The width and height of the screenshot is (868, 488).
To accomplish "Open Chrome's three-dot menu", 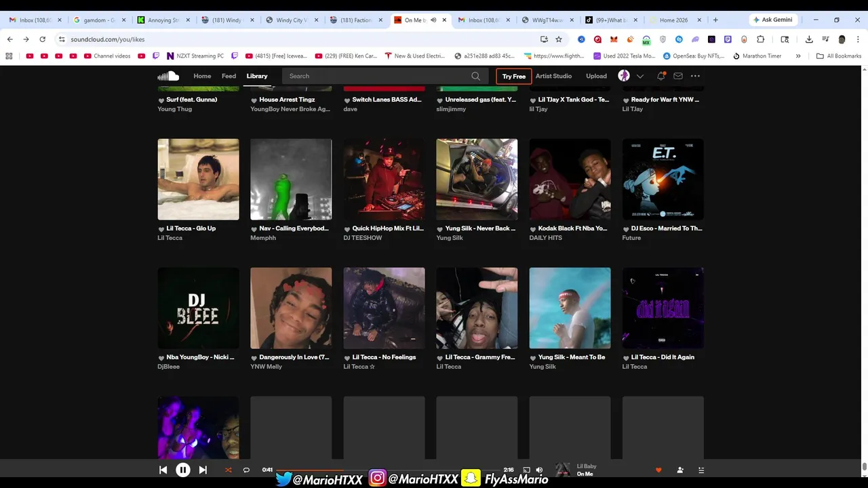I will pos(859,39).
